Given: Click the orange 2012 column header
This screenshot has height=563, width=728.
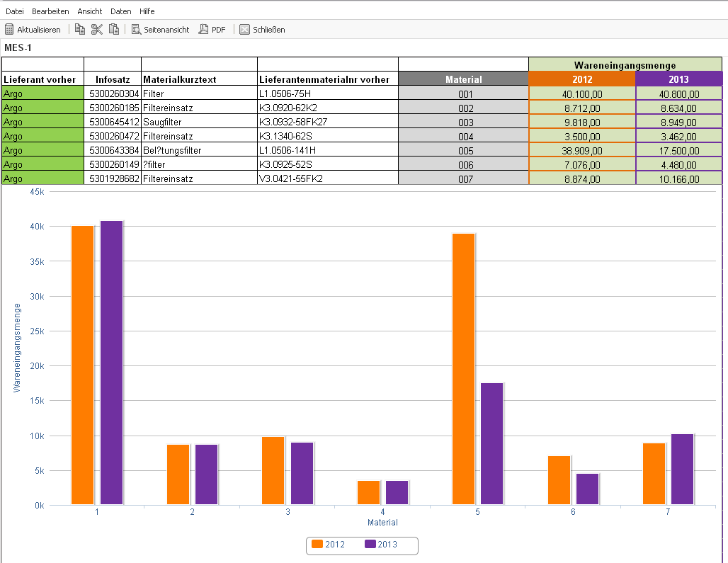Looking at the screenshot, I should pos(581,79).
